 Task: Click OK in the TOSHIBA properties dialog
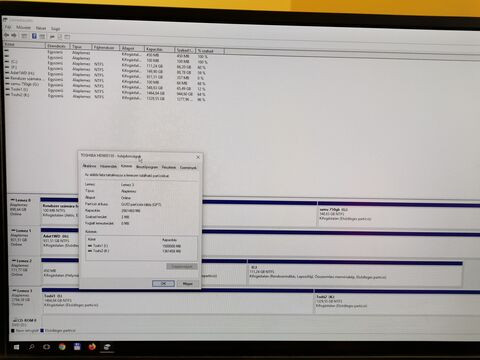click(x=163, y=283)
